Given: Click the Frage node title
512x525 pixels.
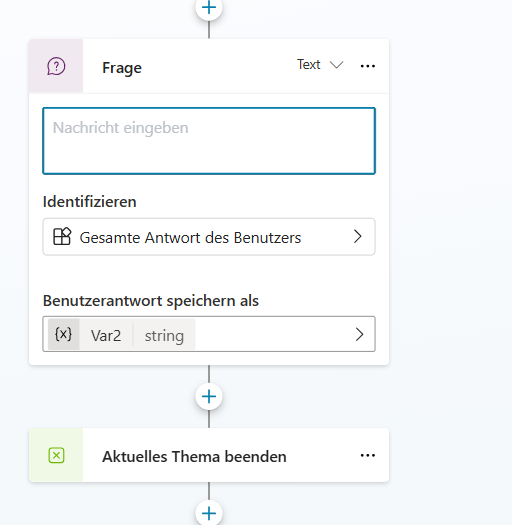Looking at the screenshot, I should (122, 68).
